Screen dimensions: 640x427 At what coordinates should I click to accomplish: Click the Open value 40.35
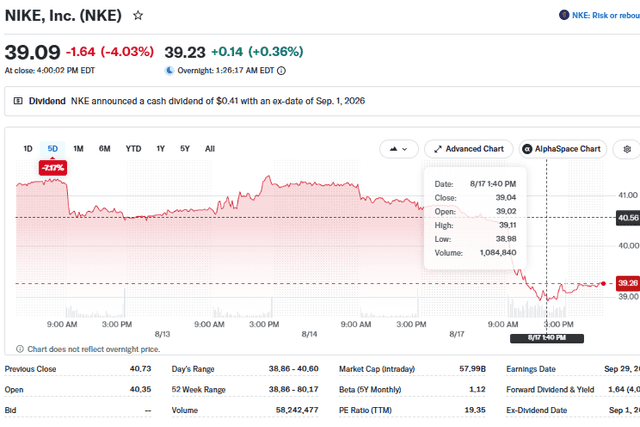pyautogui.click(x=140, y=389)
